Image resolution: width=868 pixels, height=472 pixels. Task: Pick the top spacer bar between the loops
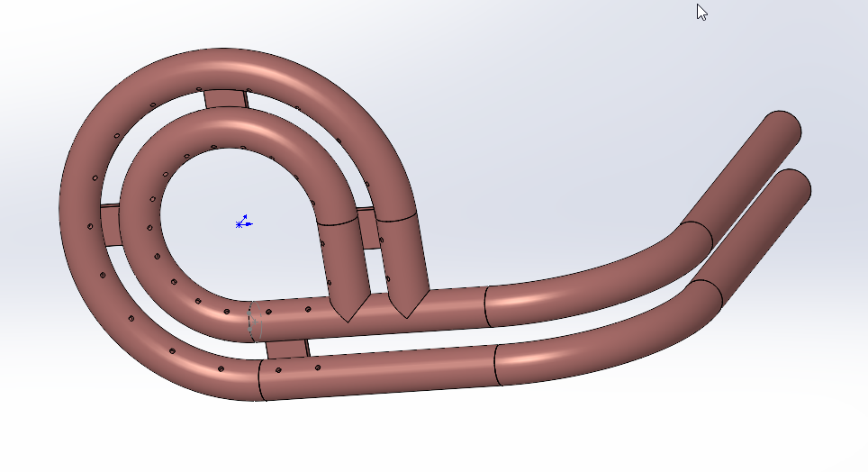tap(226, 98)
